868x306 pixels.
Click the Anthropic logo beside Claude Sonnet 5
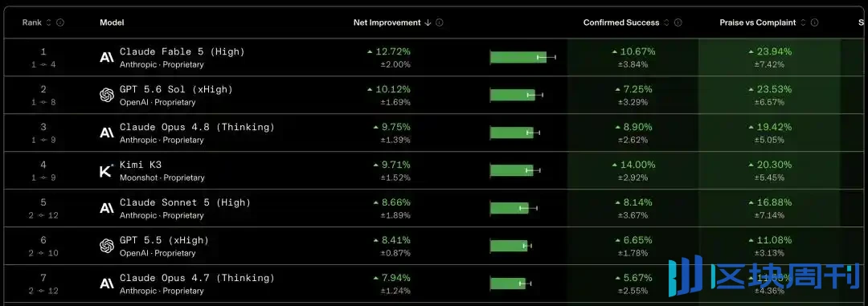tap(107, 208)
